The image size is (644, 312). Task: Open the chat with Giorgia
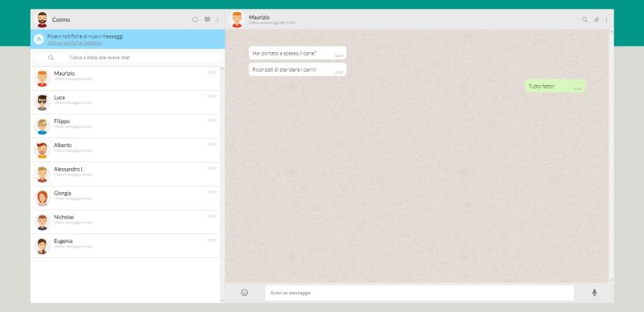126,199
